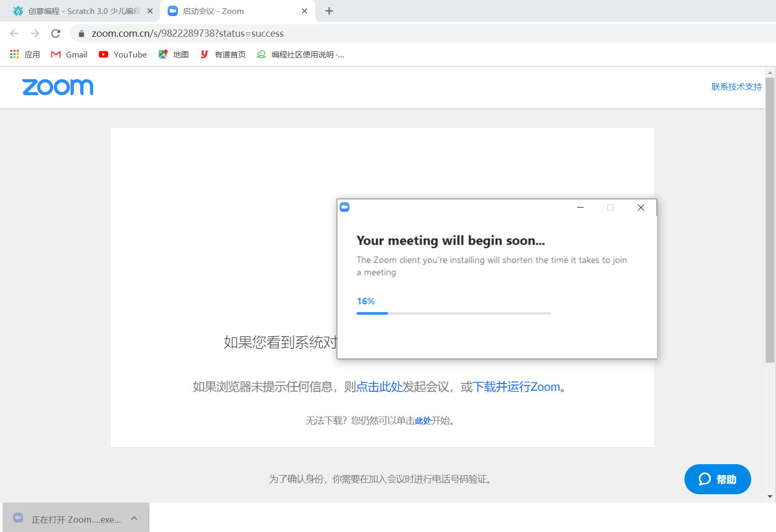The height and width of the screenshot is (532, 776).
Task: Open the 有道首页 bookmark
Action: 223,54
